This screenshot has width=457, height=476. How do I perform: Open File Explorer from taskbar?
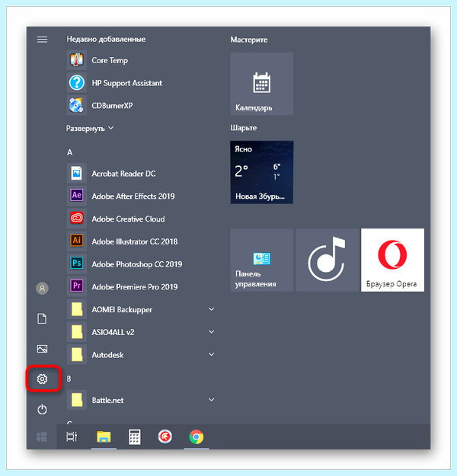point(104,437)
